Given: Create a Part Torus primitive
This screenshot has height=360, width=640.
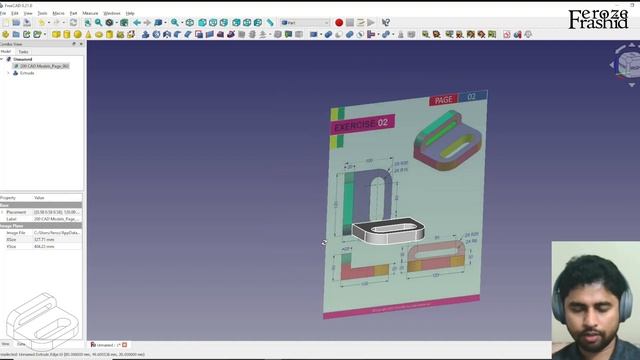Looking at the screenshot, I should 99,35.
